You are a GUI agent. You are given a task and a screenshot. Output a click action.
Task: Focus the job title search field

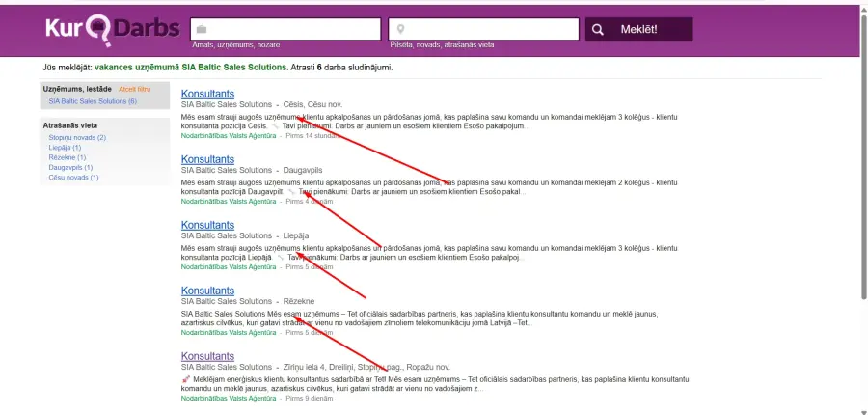pyautogui.click(x=285, y=29)
